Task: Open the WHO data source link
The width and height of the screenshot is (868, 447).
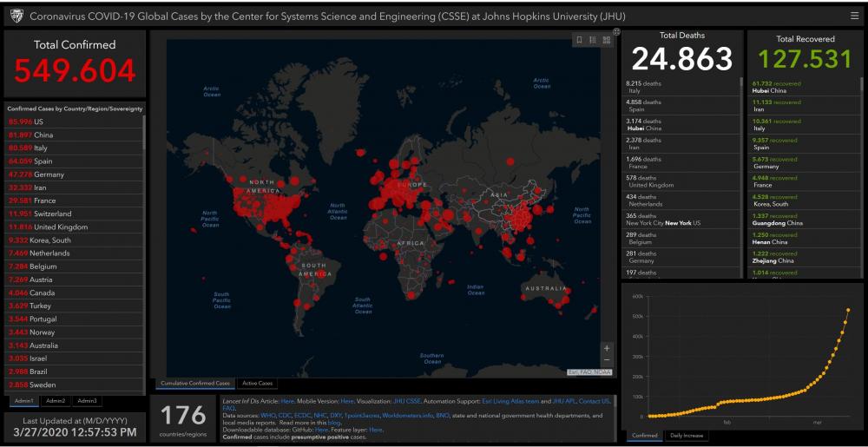Action: click(267, 416)
